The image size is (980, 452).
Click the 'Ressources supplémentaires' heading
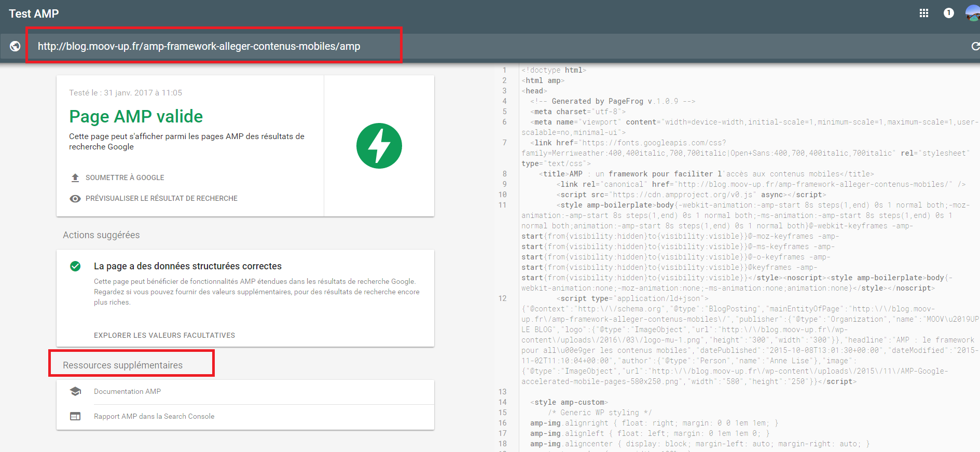point(122,365)
